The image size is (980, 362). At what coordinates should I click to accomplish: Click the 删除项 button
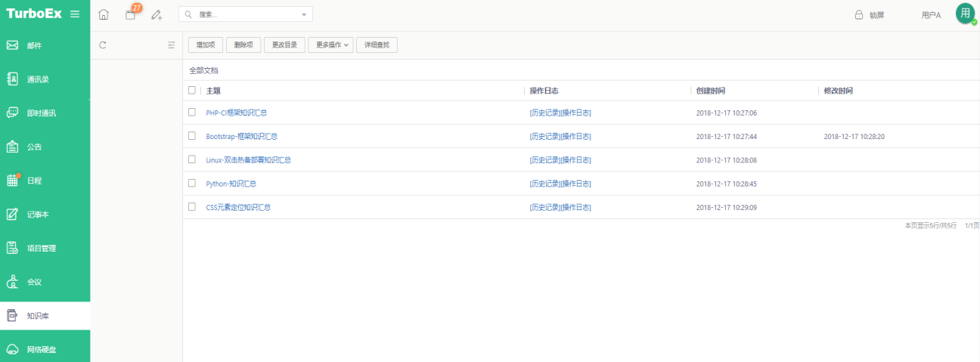point(243,45)
